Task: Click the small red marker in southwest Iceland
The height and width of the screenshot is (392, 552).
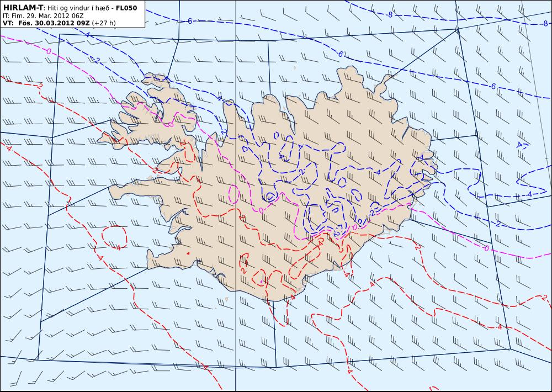Action: (x=188, y=253)
